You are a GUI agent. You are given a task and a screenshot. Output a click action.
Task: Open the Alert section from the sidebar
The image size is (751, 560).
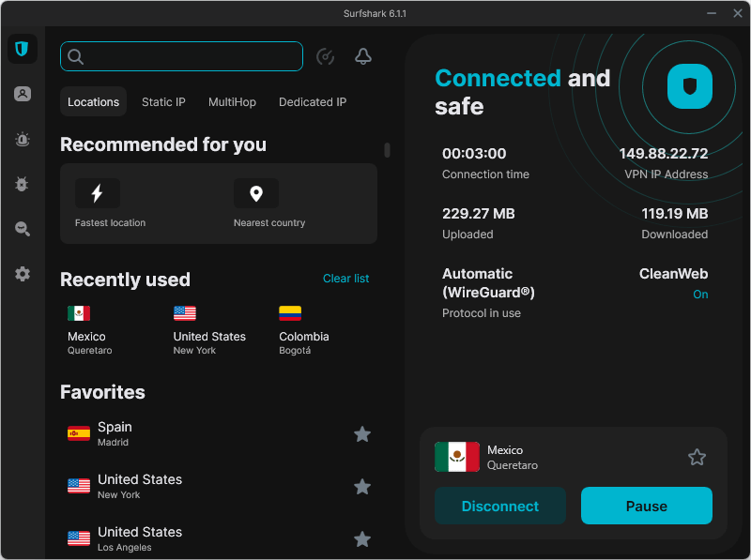[x=22, y=139]
